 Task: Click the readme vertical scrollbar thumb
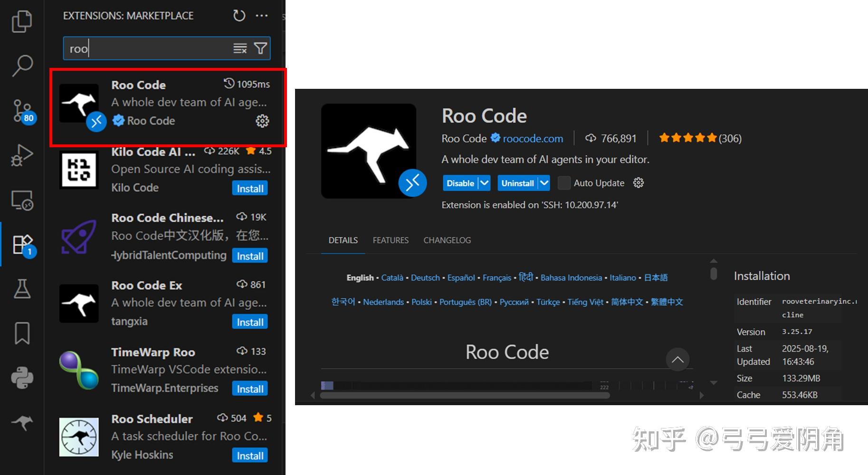coord(714,274)
